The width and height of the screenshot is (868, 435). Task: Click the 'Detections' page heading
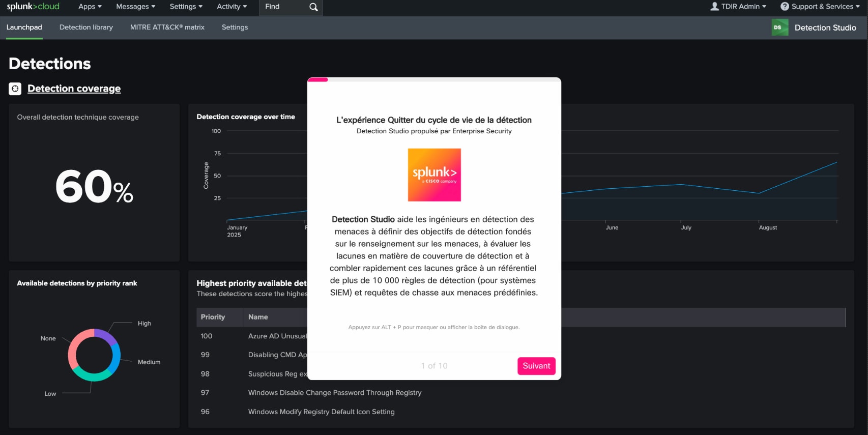coord(50,64)
